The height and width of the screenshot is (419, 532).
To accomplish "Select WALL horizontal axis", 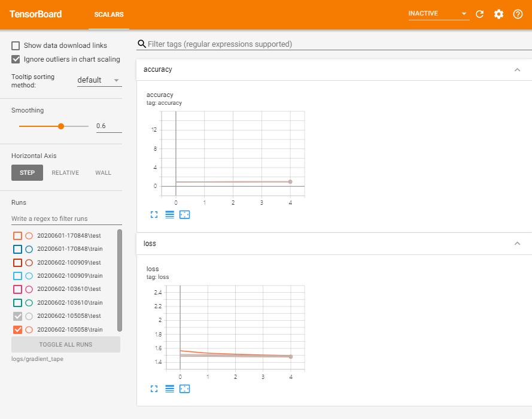I will point(103,173).
